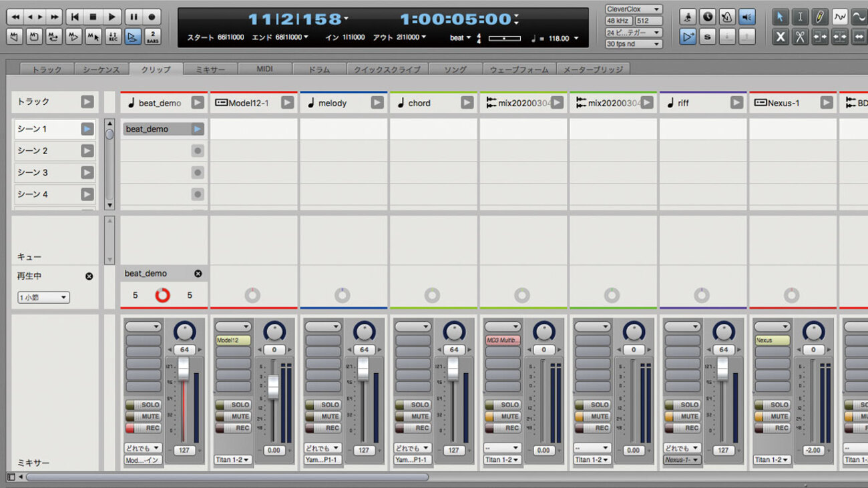The height and width of the screenshot is (488, 868).
Task: Select the Pencil tool
Action: click(x=819, y=17)
